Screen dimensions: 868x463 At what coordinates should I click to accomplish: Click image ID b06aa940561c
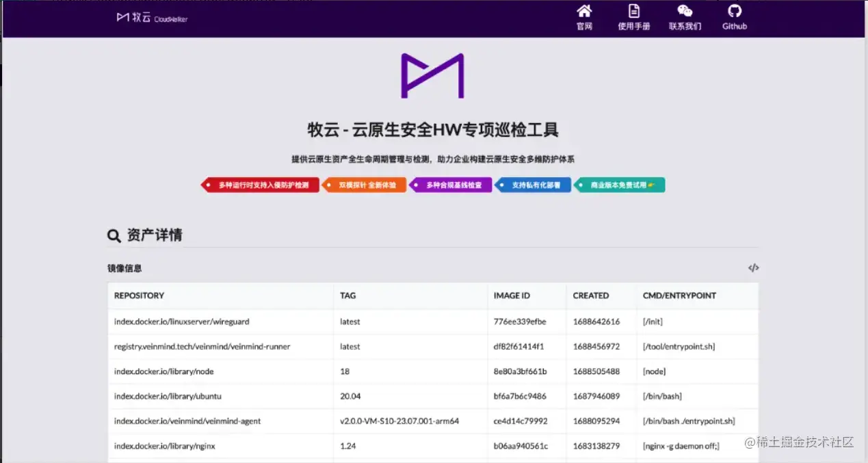point(521,446)
